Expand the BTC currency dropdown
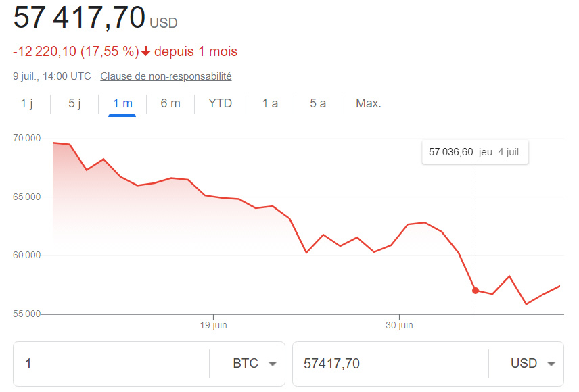Image resolution: width=579 pixels, height=392 pixels. tap(254, 364)
